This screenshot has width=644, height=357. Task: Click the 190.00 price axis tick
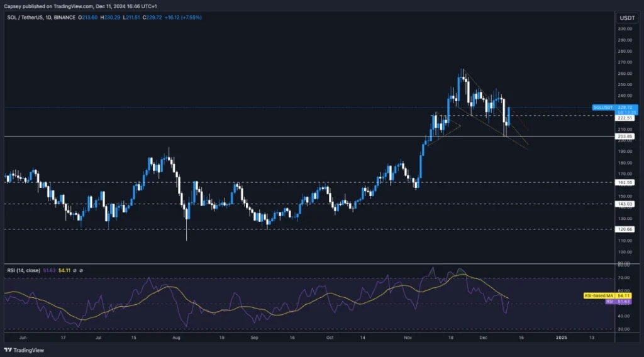[625, 151]
